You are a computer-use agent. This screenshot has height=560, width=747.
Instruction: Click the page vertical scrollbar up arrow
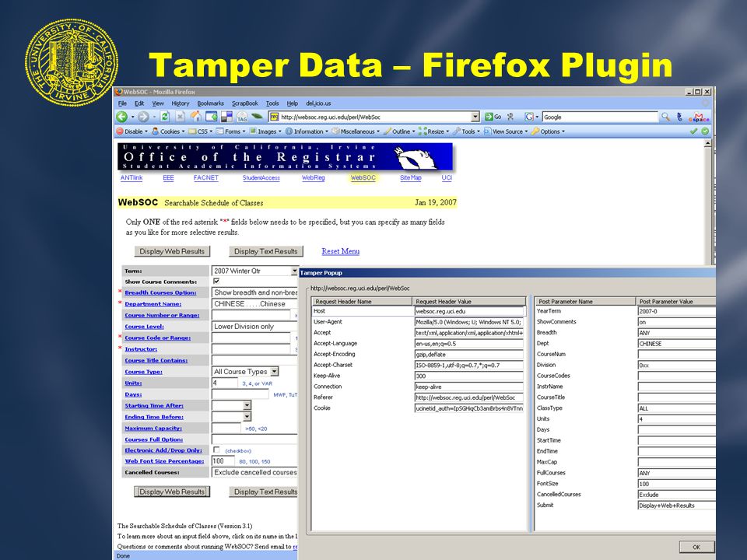point(707,143)
